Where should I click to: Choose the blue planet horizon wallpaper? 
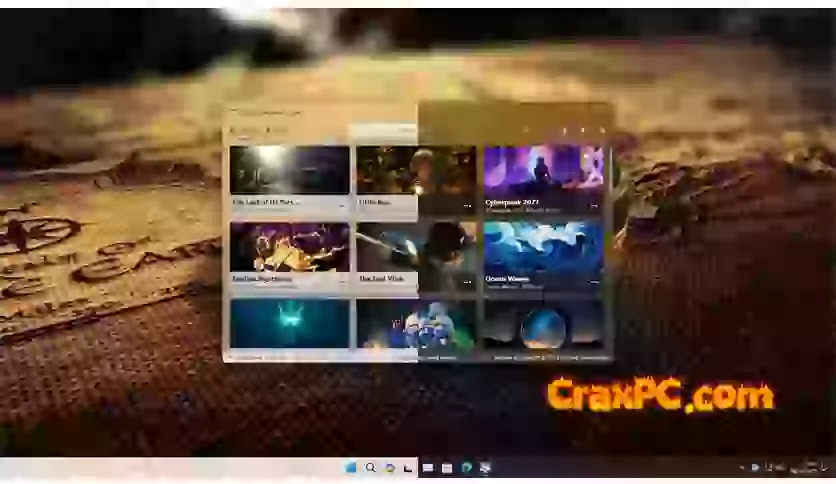(x=543, y=324)
